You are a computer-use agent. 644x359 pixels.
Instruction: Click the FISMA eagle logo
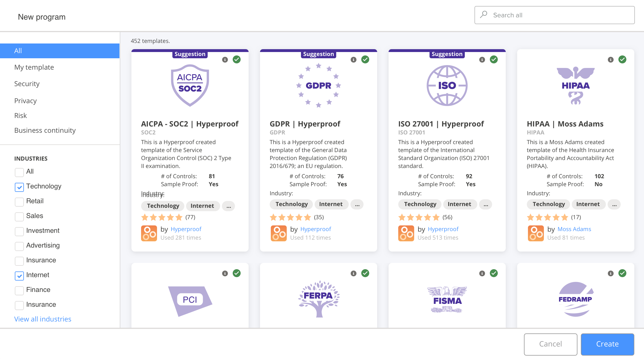tap(447, 300)
